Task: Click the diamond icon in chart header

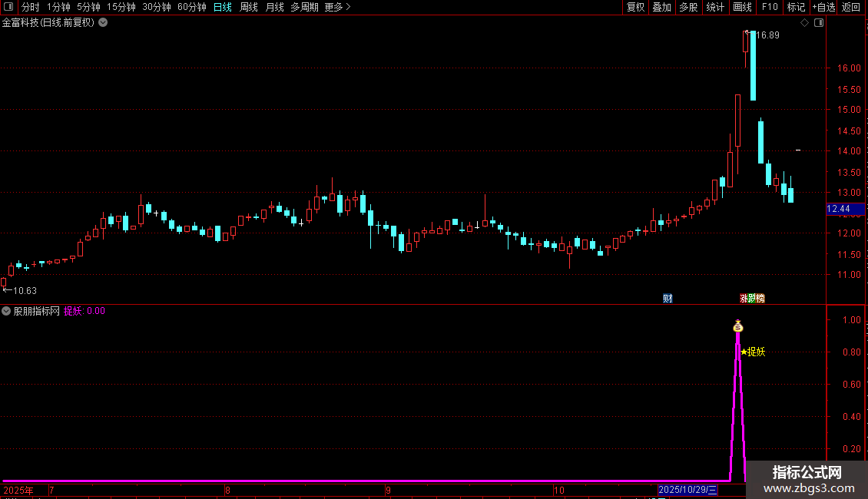Action: (x=805, y=23)
